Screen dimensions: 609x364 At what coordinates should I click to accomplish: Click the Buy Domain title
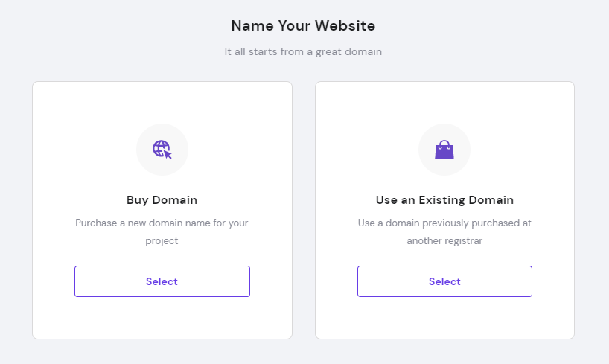pyautogui.click(x=162, y=200)
